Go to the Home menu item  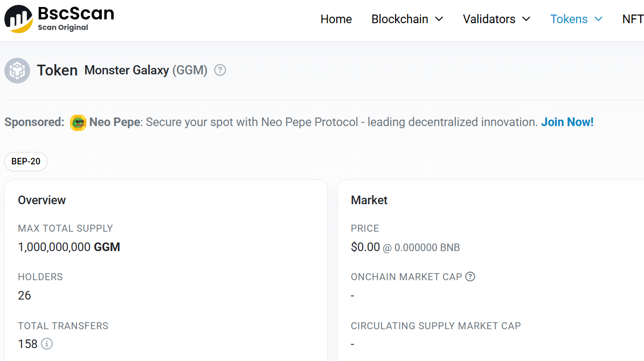click(336, 19)
